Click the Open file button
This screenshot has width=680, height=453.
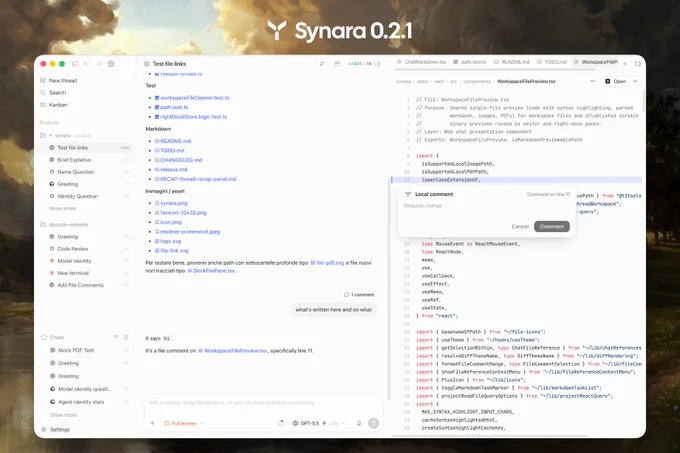615,81
